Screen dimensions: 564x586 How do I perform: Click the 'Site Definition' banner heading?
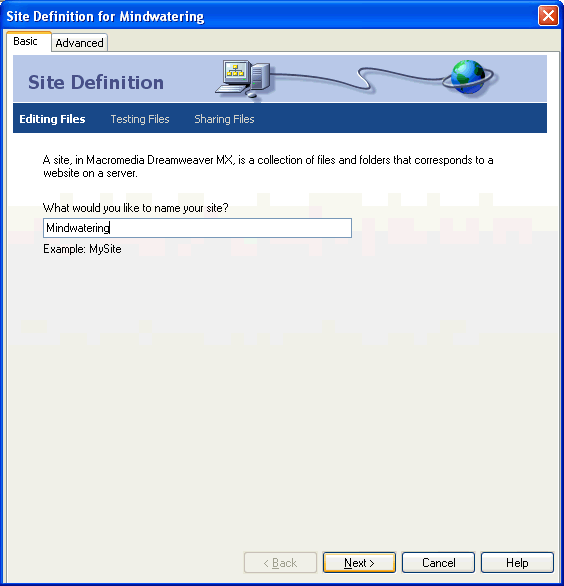pos(96,82)
